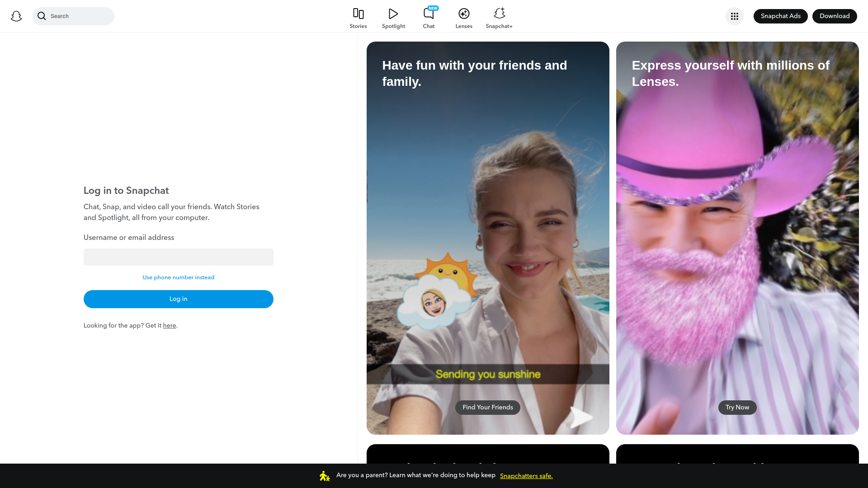
Task: Click the Log in button
Action: coord(178,299)
